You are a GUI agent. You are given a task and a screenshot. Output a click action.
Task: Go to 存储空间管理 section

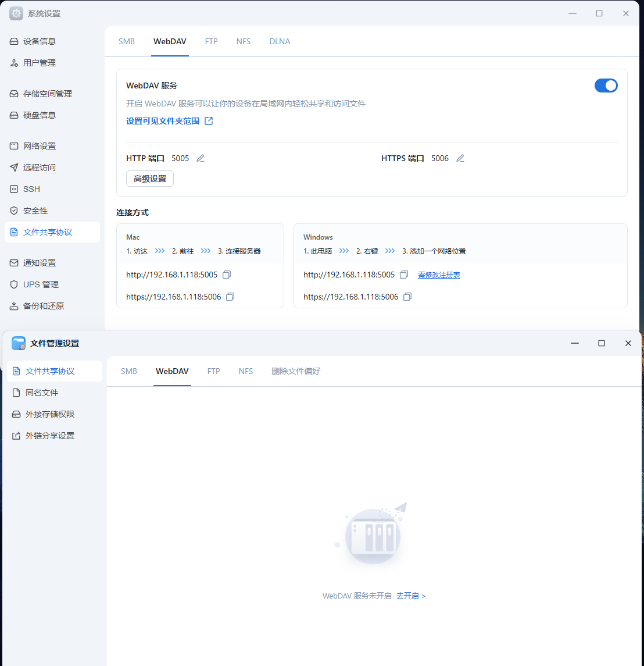pos(52,94)
